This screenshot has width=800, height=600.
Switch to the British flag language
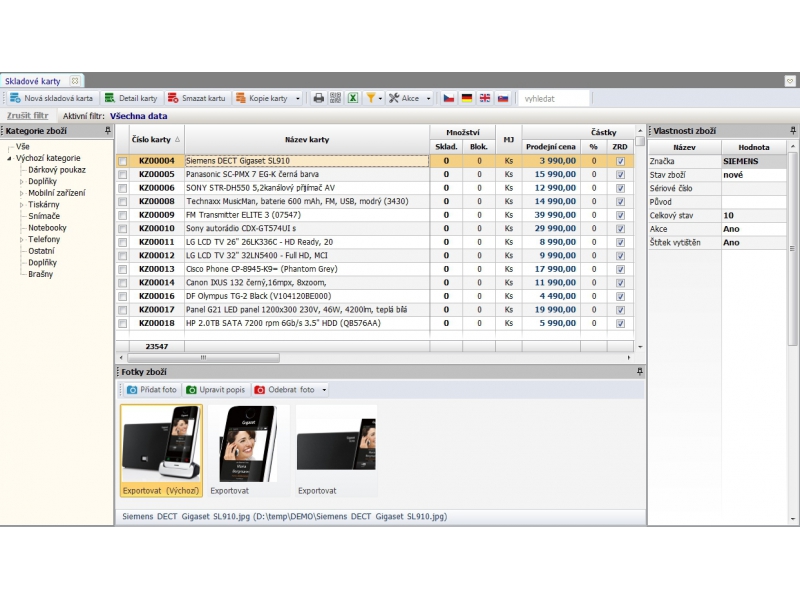pyautogui.click(x=485, y=98)
